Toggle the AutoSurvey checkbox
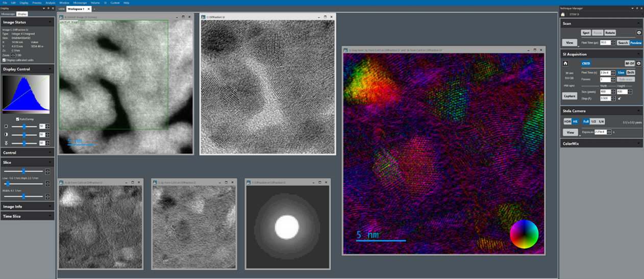Screen dimensions: 644x279 (x=18, y=119)
